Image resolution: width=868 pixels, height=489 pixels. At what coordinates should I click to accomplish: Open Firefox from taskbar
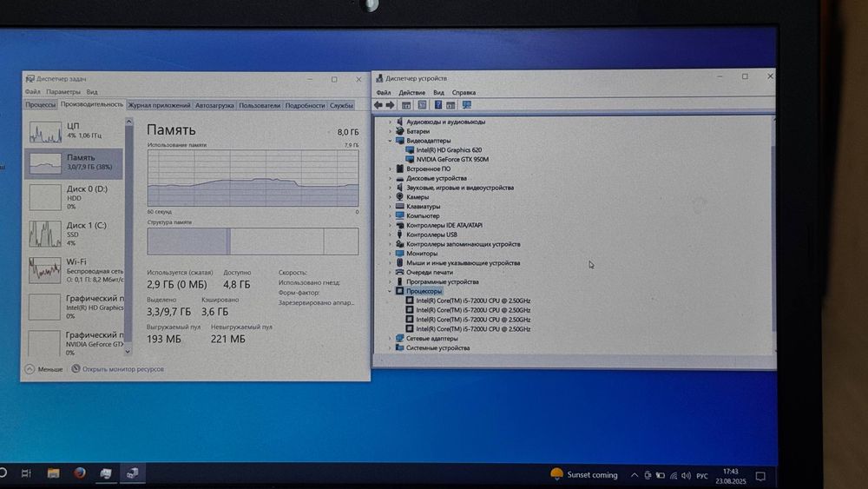(x=80, y=473)
